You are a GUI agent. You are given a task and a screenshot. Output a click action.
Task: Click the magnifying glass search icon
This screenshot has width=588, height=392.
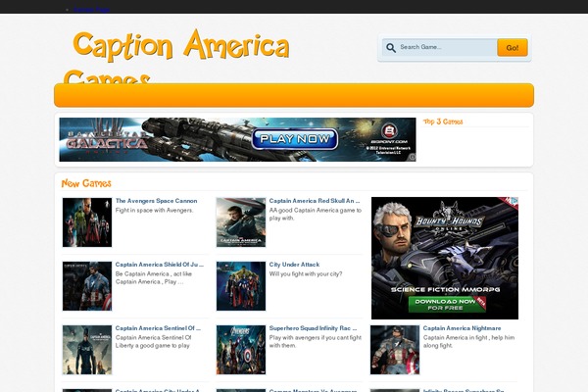(x=391, y=48)
